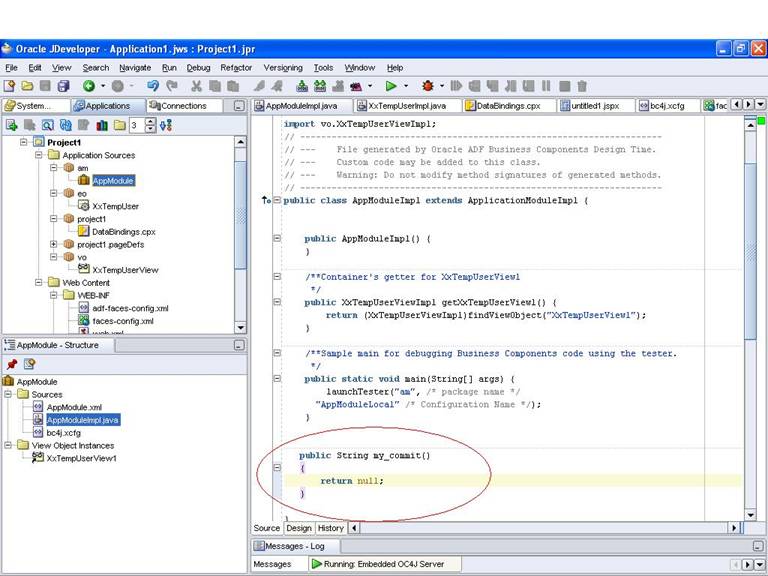
Task: Click the Save All toolbar icon
Action: coord(64,86)
